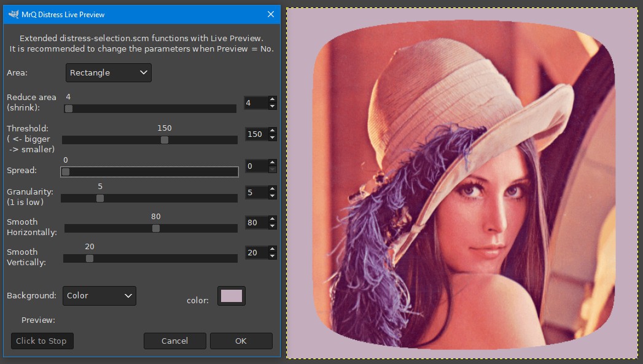Increase the Smooth Horizontally spin value
This screenshot has height=364, width=643.
pyautogui.click(x=272, y=219)
